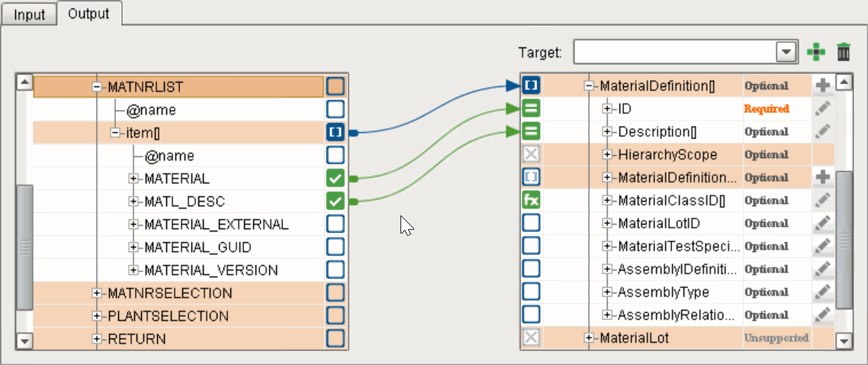
Task: Click the X box beside MaterialLot
Action: pos(531,338)
